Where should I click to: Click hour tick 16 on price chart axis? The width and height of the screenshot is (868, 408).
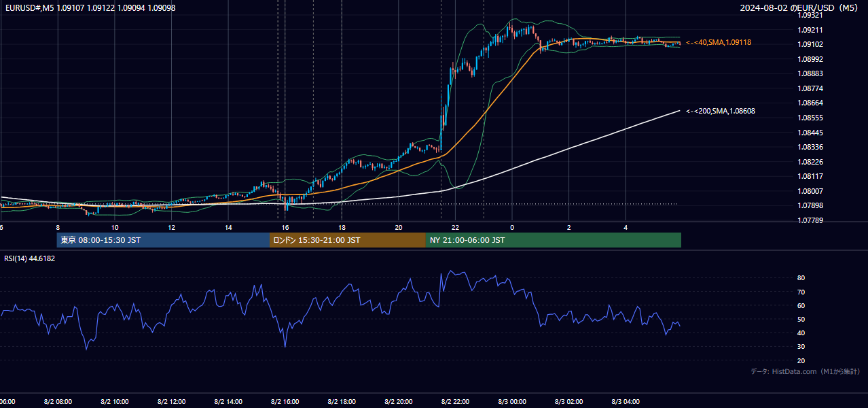click(285, 227)
